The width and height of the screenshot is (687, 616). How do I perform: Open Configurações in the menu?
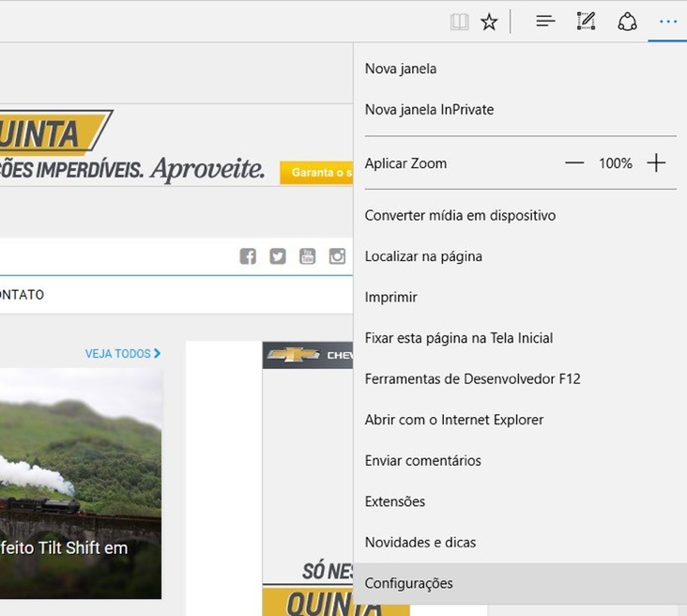click(x=408, y=583)
